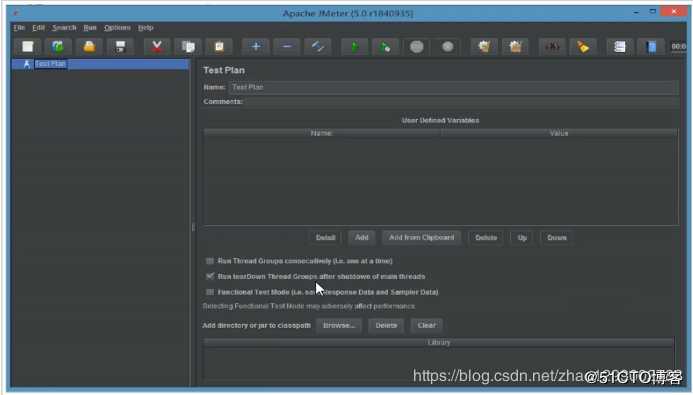The width and height of the screenshot is (693, 395).
Task: Click the Add variable button
Action: (x=362, y=238)
